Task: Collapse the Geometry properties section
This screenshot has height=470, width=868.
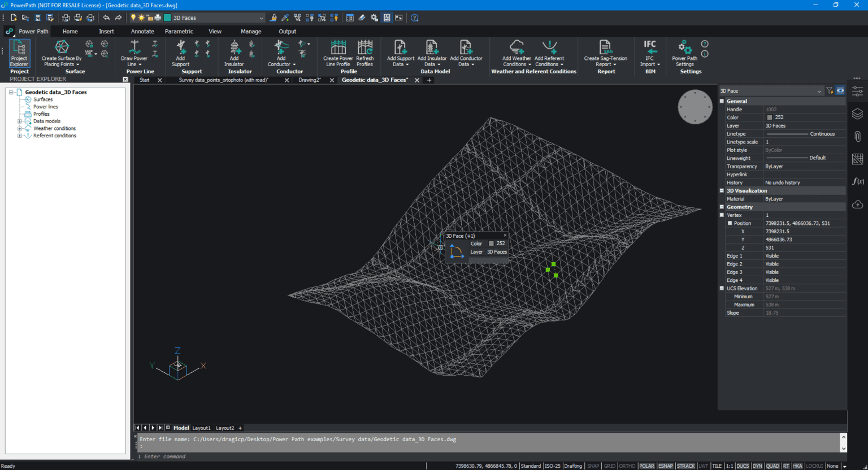Action: 722,207
